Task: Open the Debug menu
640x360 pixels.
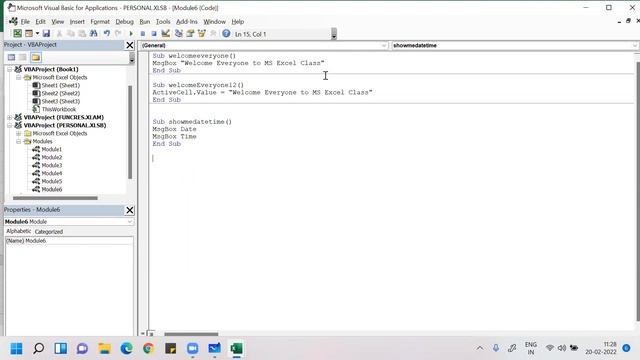Action: tap(124, 22)
